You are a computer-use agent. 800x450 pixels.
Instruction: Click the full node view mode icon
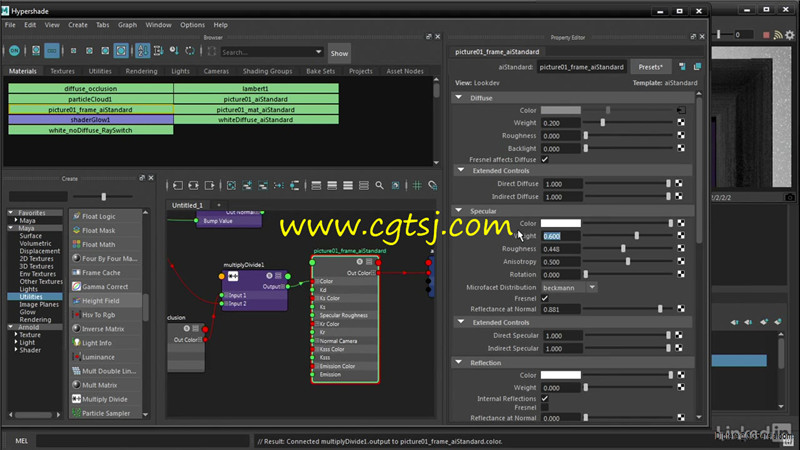click(x=347, y=185)
